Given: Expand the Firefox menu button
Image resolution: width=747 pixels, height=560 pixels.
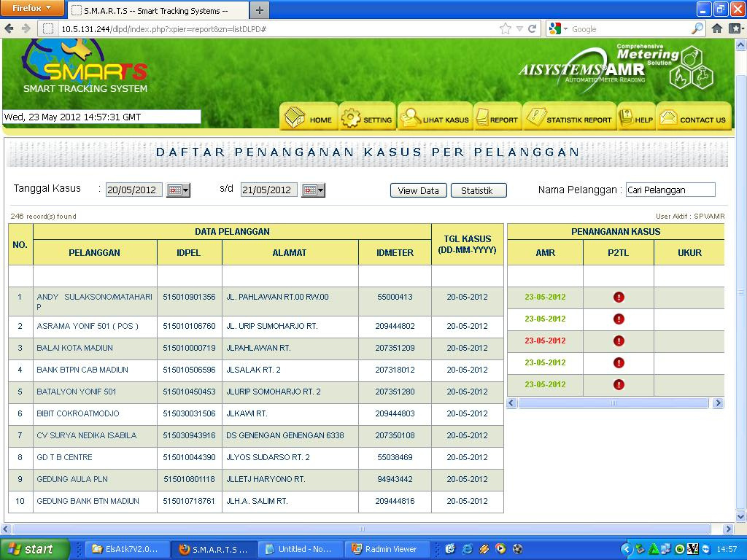Looking at the screenshot, I should (x=33, y=9).
